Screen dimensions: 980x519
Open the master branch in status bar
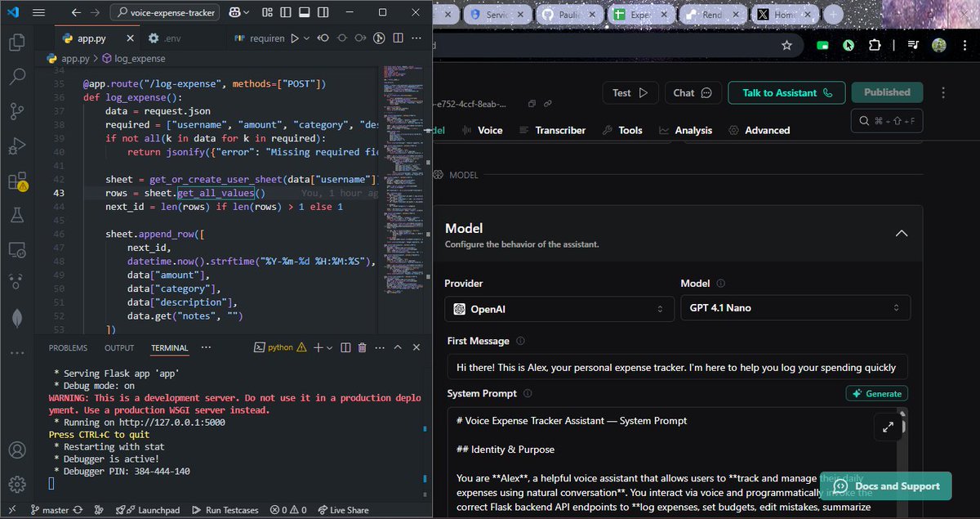coord(50,510)
